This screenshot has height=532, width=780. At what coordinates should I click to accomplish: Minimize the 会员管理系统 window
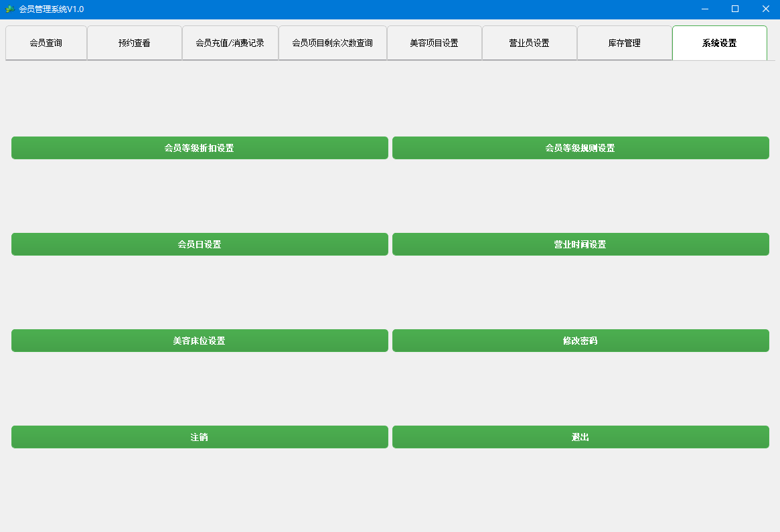click(x=704, y=9)
